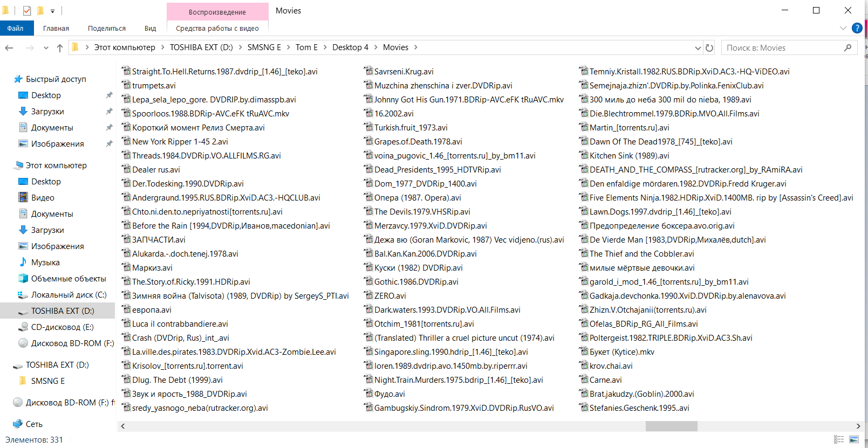Image resolution: width=868 pixels, height=448 pixels.
Task: Click the cube icon beside Объемные объекты
Action: pyautogui.click(x=23, y=278)
